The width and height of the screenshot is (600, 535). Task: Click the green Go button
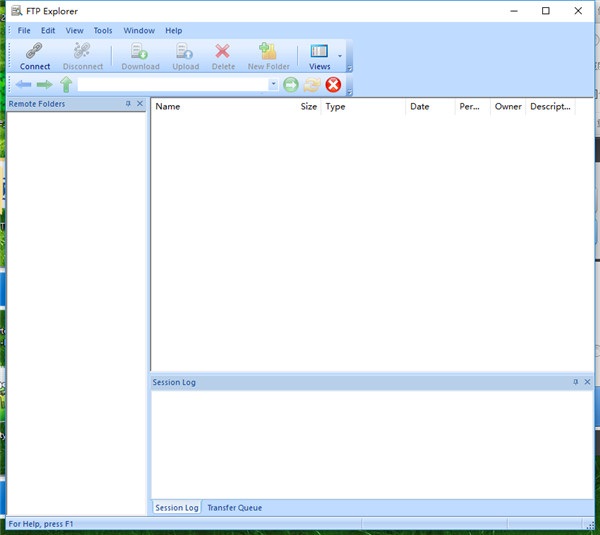(291, 85)
